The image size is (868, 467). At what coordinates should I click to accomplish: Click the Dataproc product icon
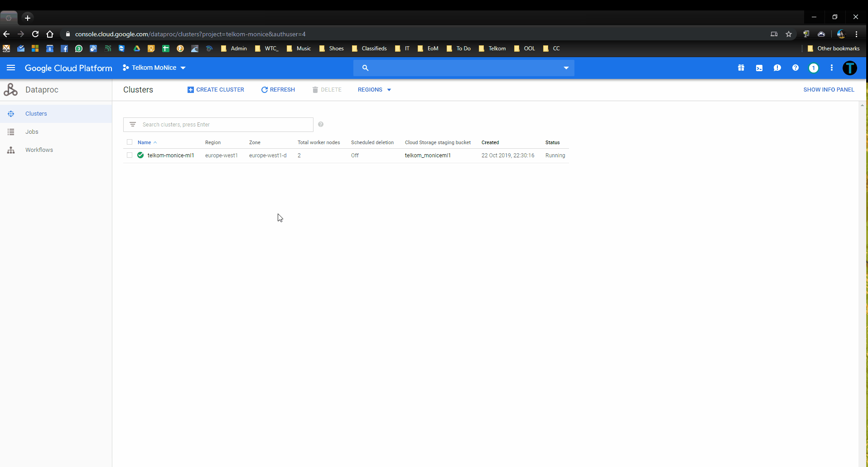[x=11, y=90]
